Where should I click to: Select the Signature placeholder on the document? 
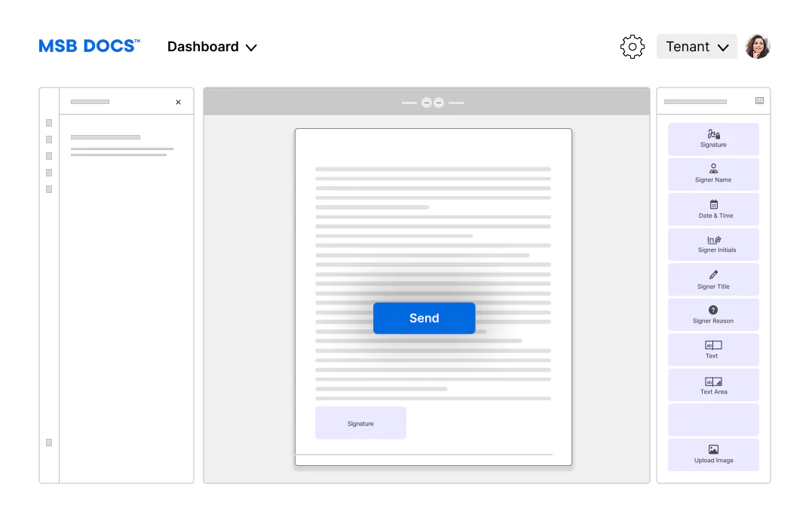pos(360,423)
